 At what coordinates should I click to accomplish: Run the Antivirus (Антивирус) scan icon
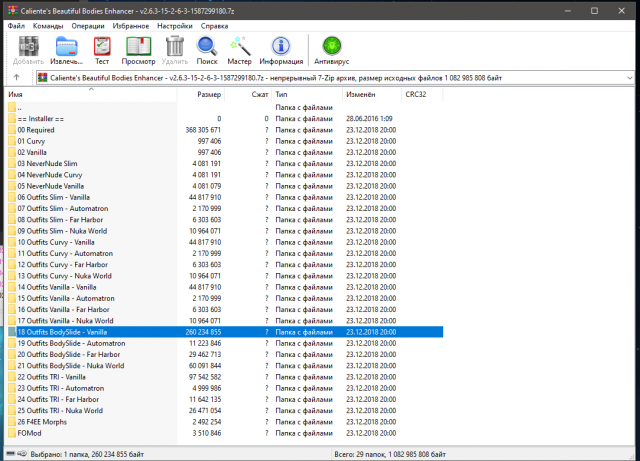point(330,49)
